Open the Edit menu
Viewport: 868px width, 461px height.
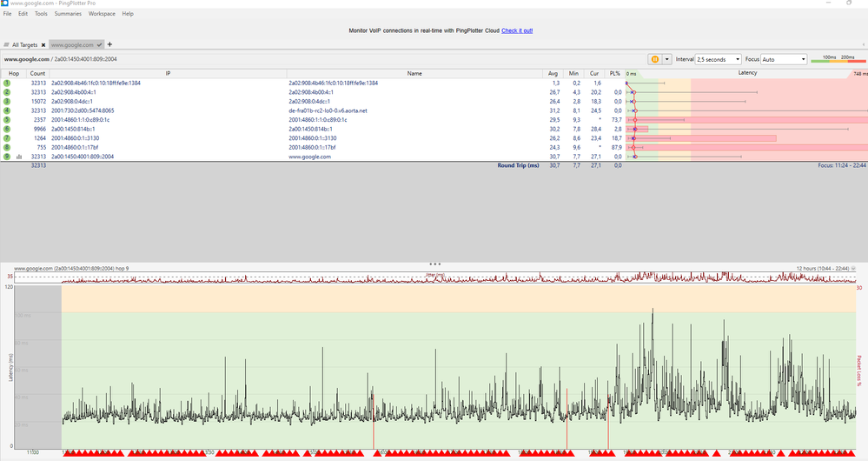pyautogui.click(x=23, y=14)
